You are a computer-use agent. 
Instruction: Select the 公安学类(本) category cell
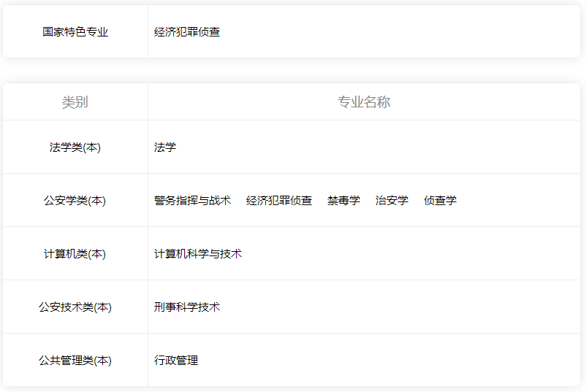[75, 201]
